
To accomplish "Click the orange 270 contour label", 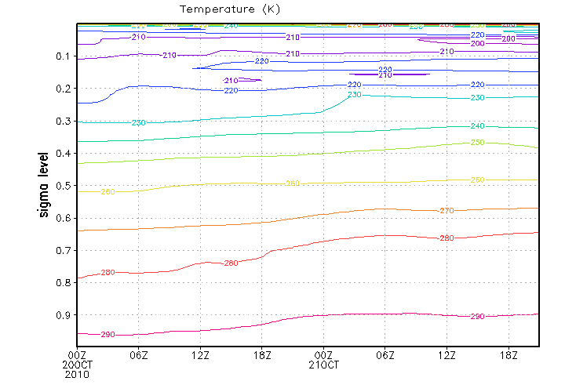I will pyautogui.click(x=447, y=211).
